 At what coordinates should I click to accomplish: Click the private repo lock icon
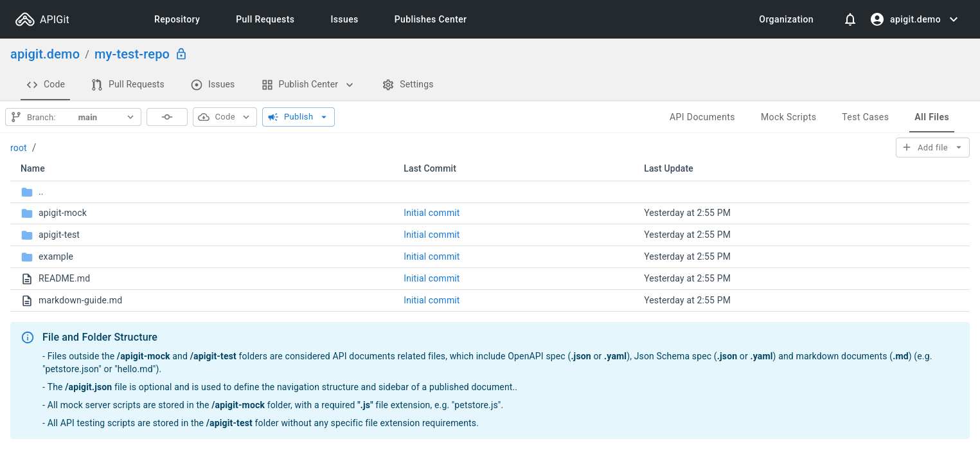[181, 54]
